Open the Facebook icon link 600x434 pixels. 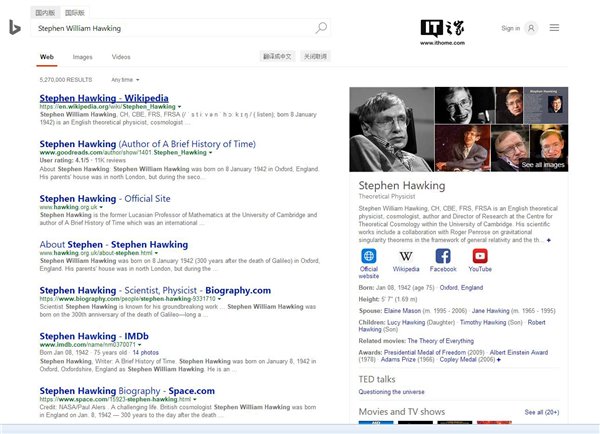pos(443,256)
